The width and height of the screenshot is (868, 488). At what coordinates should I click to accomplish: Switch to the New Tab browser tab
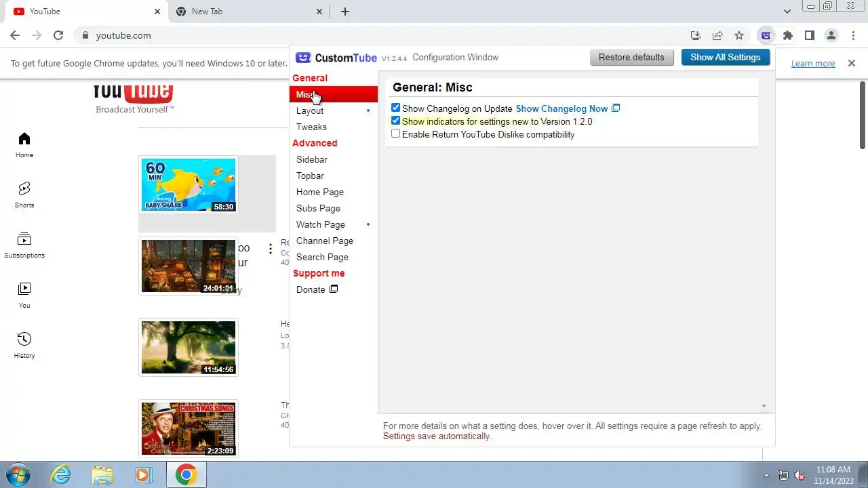[248, 12]
